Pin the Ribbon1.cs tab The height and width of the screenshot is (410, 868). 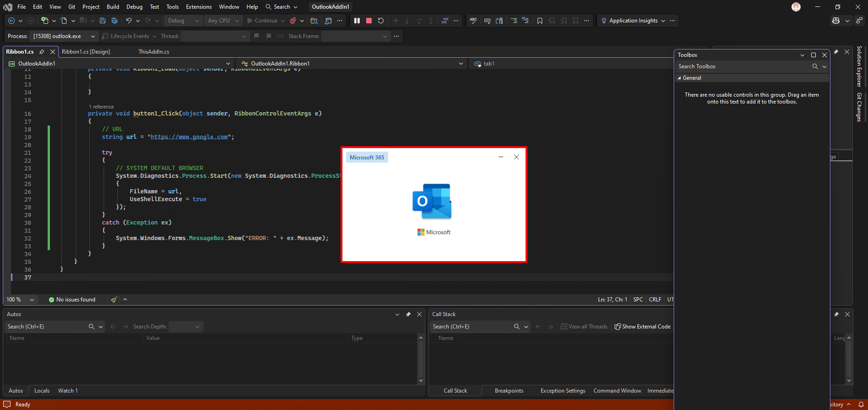[x=42, y=52]
